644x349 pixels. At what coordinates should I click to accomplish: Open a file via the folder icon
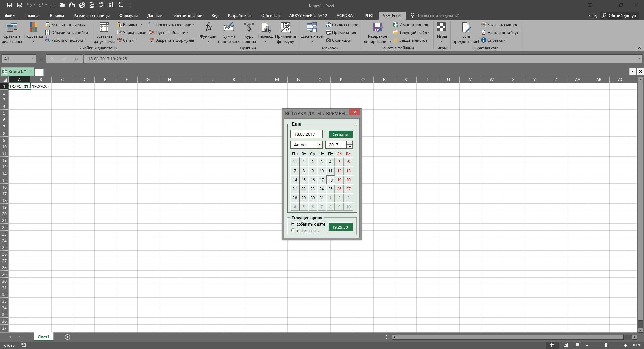[62, 5]
